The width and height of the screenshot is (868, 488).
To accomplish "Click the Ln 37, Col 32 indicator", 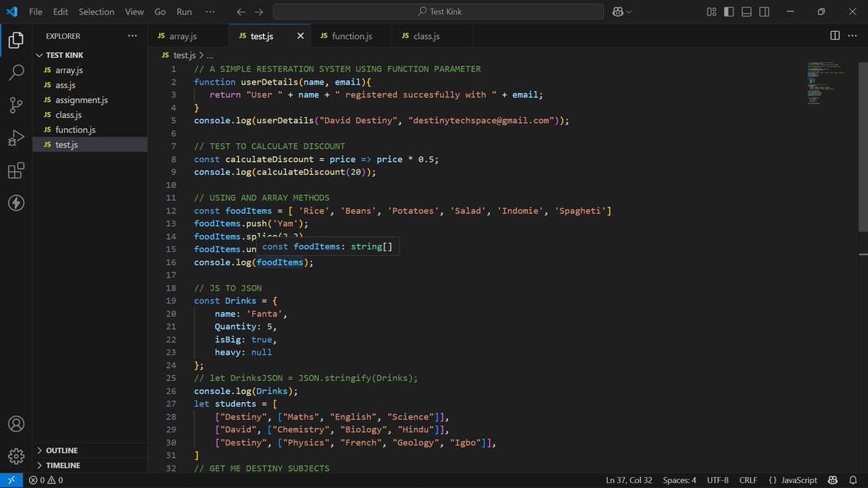I will [630, 480].
